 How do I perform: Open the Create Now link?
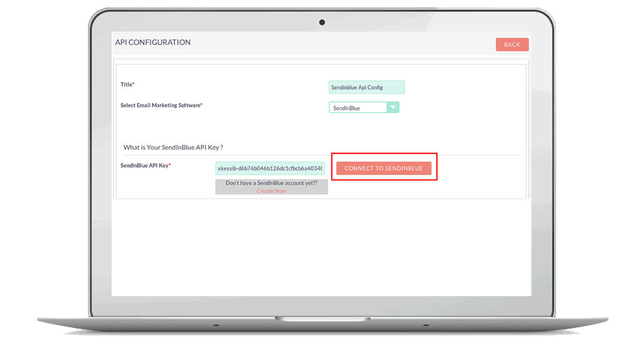pos(272,191)
